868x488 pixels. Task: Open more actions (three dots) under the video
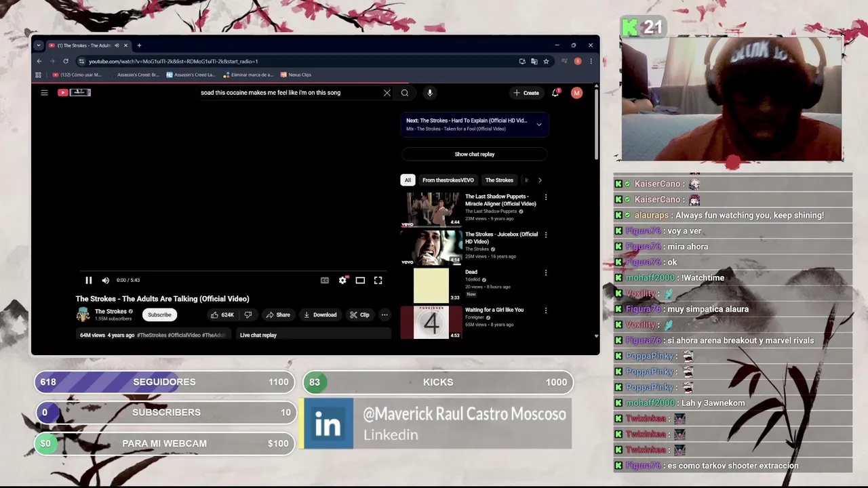click(384, 314)
